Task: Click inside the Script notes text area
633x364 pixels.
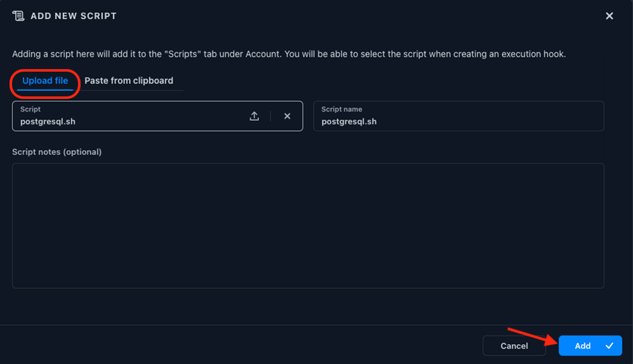Action: [x=308, y=225]
